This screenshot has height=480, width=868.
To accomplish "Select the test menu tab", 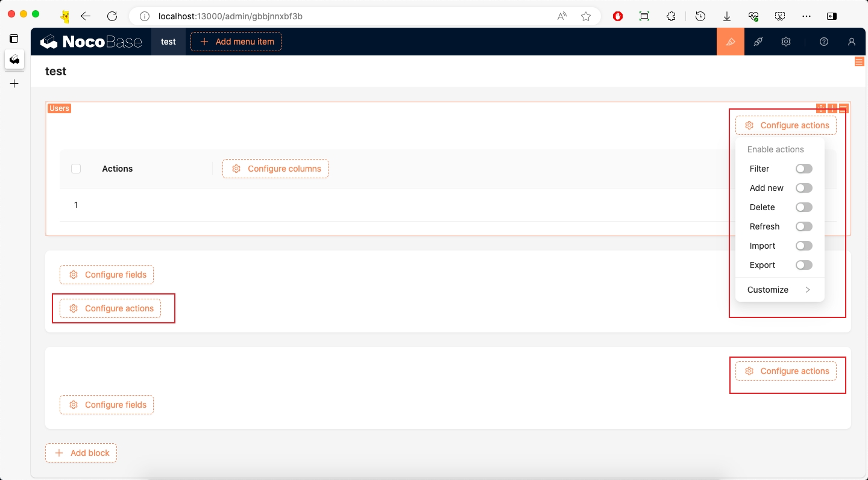I will [168, 42].
